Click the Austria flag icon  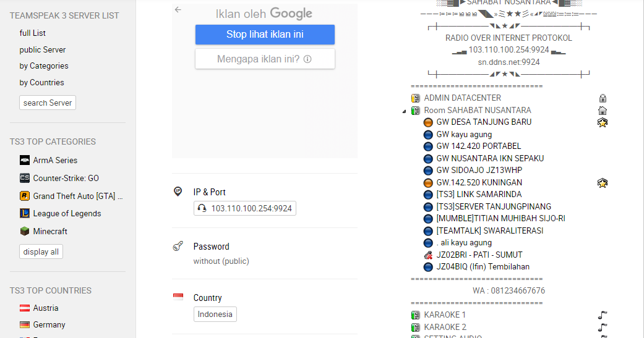25,308
